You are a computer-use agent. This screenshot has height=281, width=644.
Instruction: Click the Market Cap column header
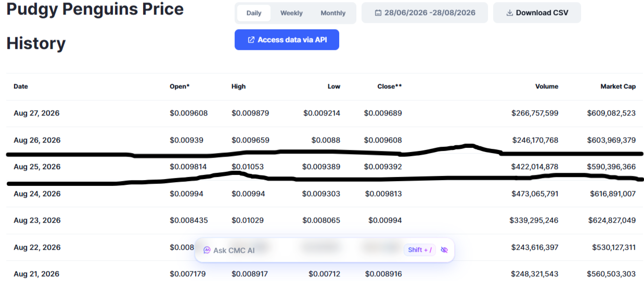(x=618, y=86)
